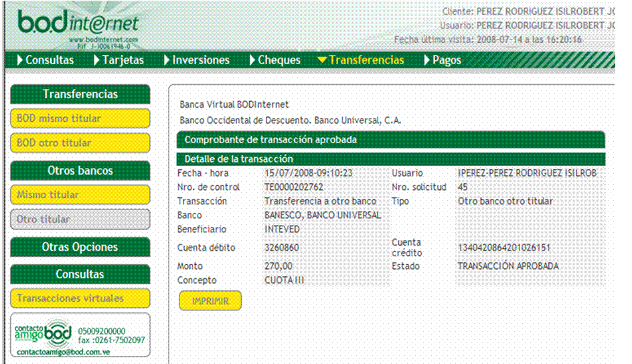
Task: Select BOD otro titular option
Action: 80,143
